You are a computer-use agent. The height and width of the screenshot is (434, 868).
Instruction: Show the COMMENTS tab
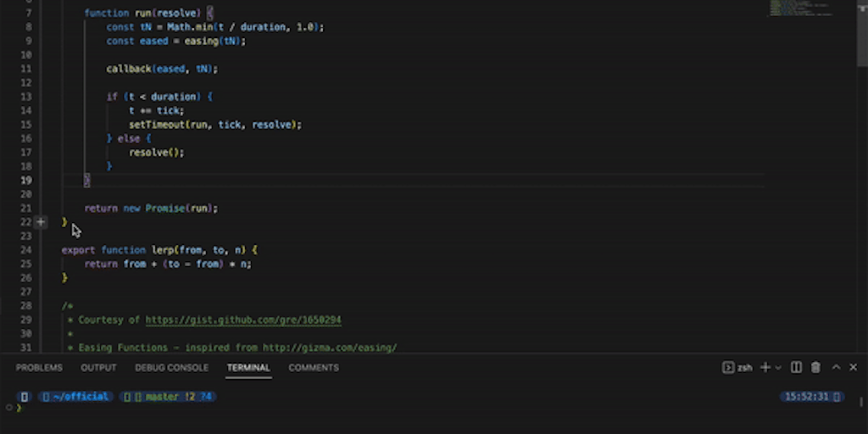pyautogui.click(x=314, y=368)
